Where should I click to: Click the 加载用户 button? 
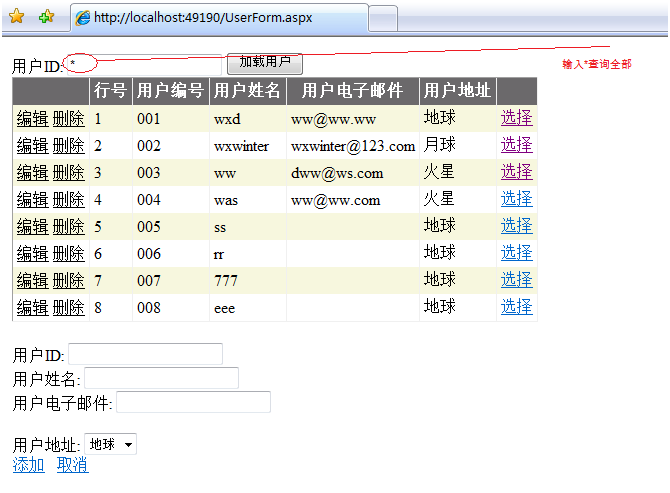[x=265, y=63]
